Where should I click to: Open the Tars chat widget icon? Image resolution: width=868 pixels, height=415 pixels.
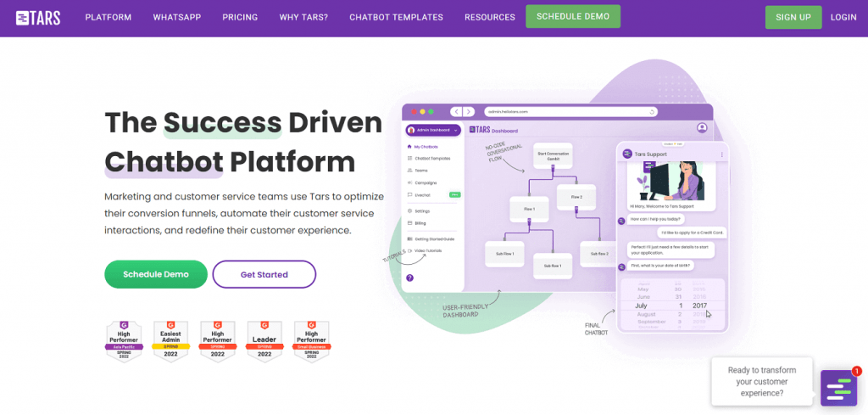pos(838,388)
